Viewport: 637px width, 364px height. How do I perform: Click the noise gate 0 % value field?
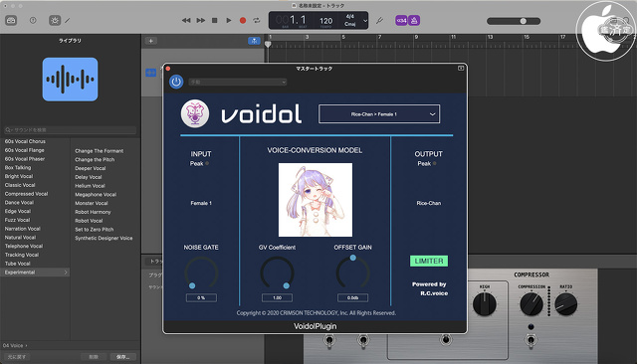[201, 297]
